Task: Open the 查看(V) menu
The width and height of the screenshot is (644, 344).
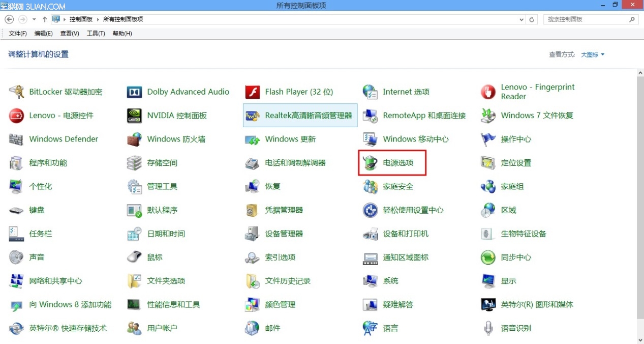Action: tap(70, 34)
